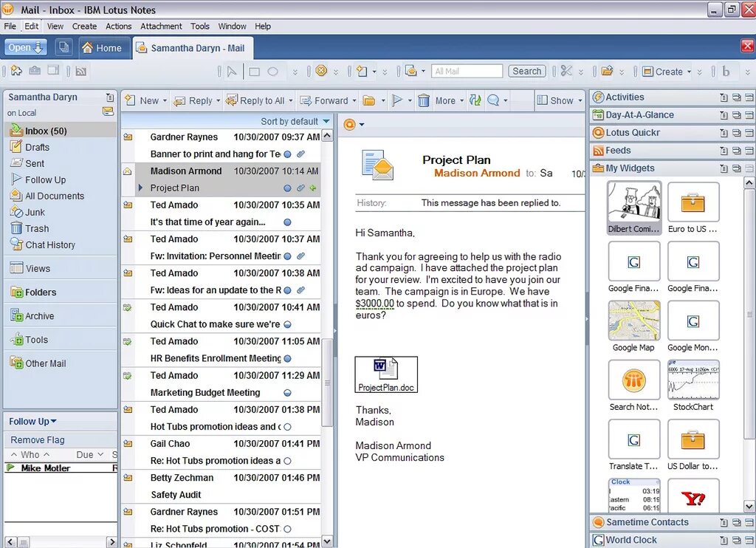Open All Documents view
Screen dimensions: 756x548
55,196
